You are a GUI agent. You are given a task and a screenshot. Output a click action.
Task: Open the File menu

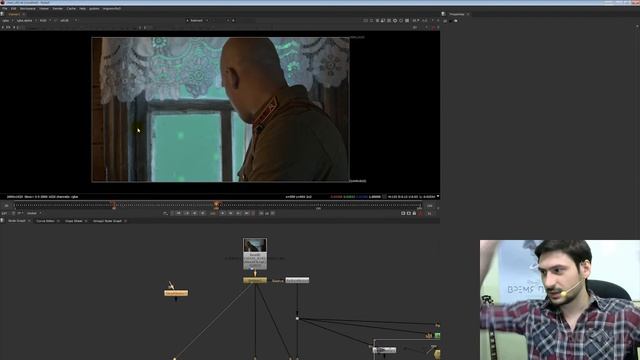pyautogui.click(x=4, y=9)
